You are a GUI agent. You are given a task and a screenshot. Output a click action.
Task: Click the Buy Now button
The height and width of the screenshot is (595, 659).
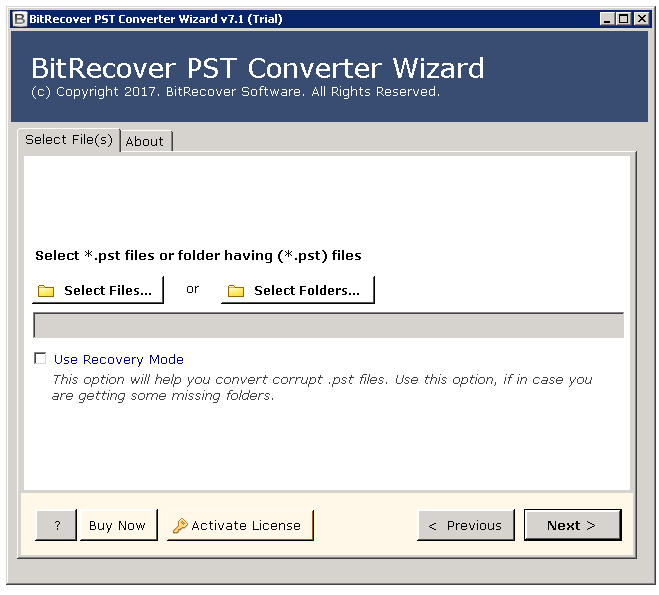click(x=119, y=525)
